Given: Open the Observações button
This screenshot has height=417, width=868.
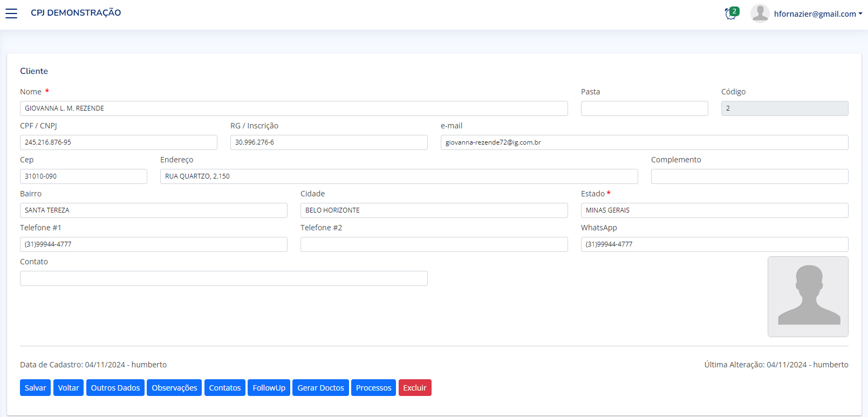Looking at the screenshot, I should click(174, 388).
